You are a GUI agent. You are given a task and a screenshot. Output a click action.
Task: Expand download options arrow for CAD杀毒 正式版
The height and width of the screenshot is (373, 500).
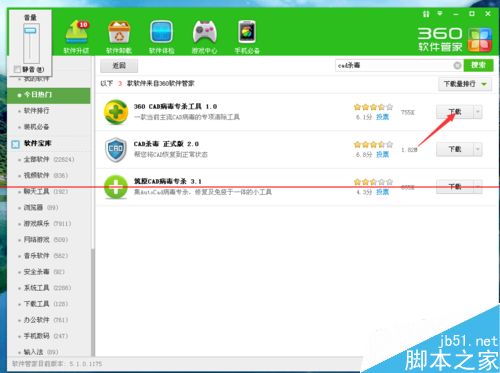[x=478, y=149]
